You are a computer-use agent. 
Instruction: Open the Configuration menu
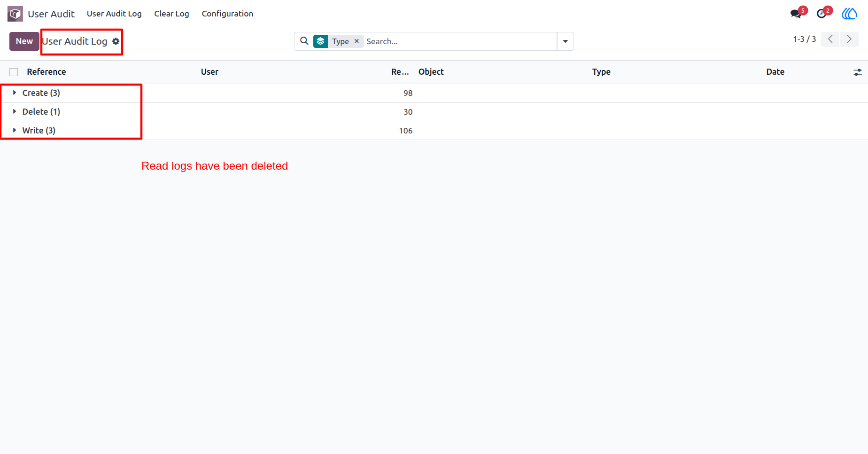tap(227, 14)
